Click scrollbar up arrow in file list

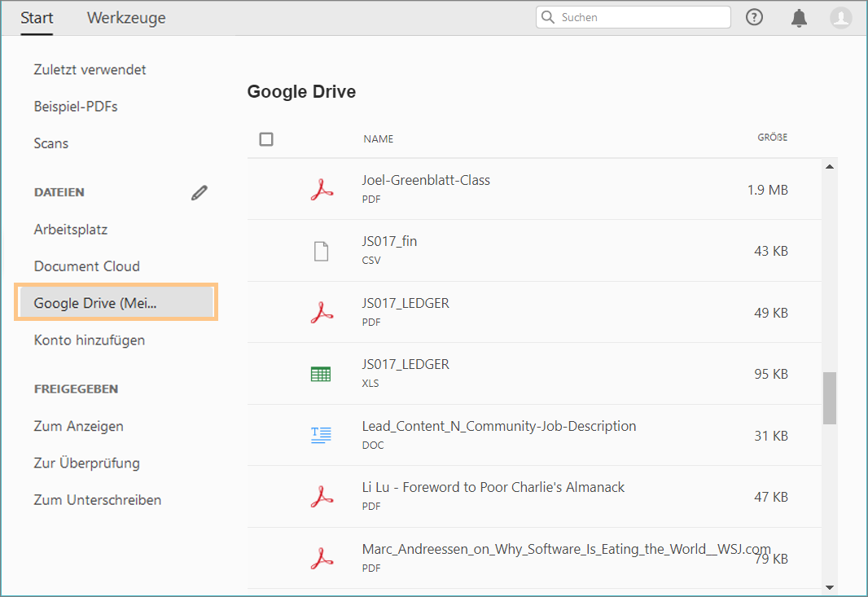pos(829,167)
